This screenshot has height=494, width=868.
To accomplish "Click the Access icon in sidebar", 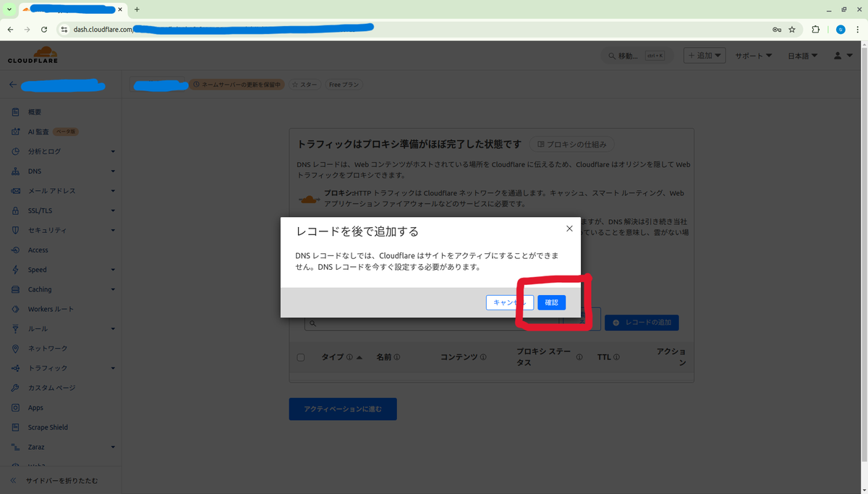I will click(15, 250).
